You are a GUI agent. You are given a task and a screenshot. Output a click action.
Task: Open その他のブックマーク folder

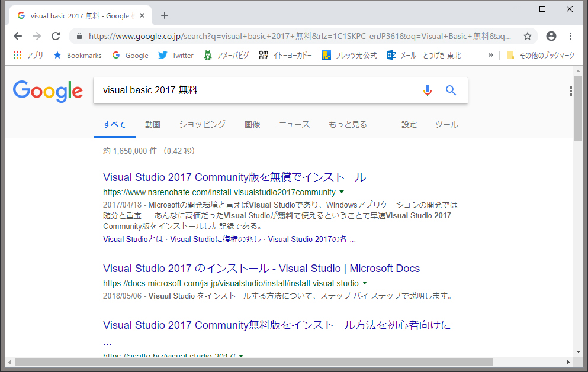pyautogui.click(x=541, y=56)
